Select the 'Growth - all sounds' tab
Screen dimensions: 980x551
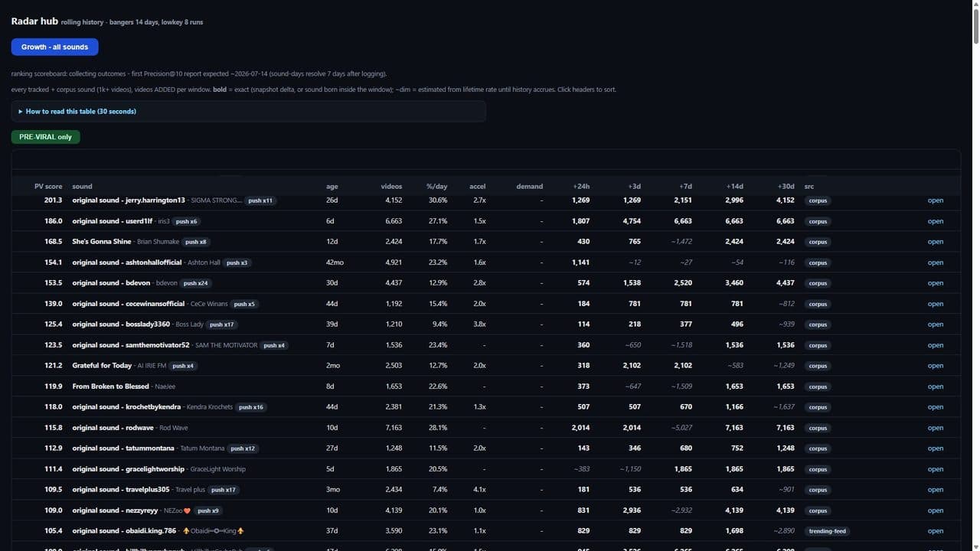coord(54,47)
